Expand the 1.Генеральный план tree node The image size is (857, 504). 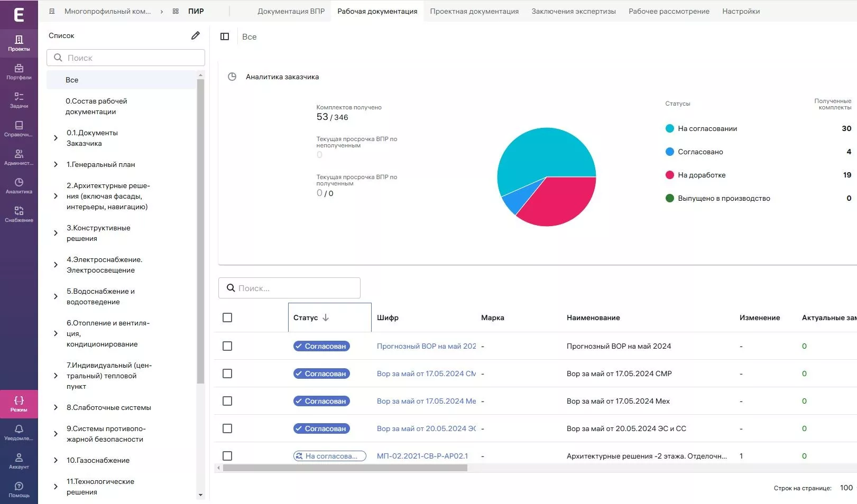(x=56, y=164)
